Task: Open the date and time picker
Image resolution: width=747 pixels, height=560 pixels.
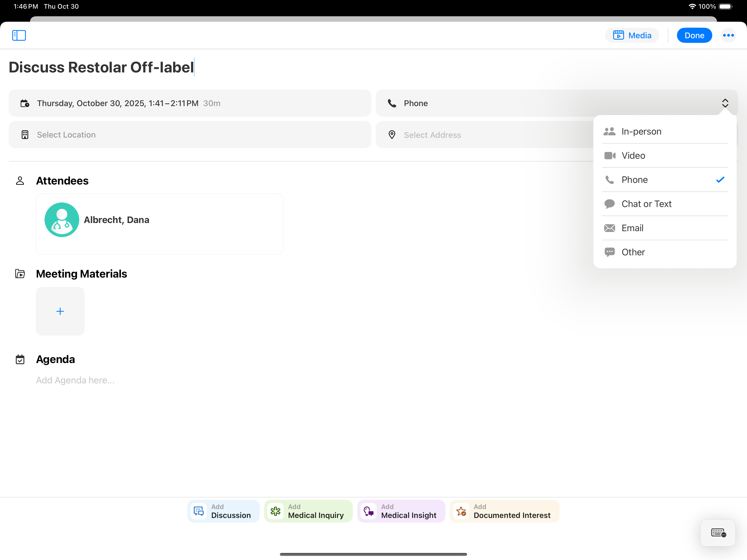Action: pyautogui.click(x=189, y=103)
